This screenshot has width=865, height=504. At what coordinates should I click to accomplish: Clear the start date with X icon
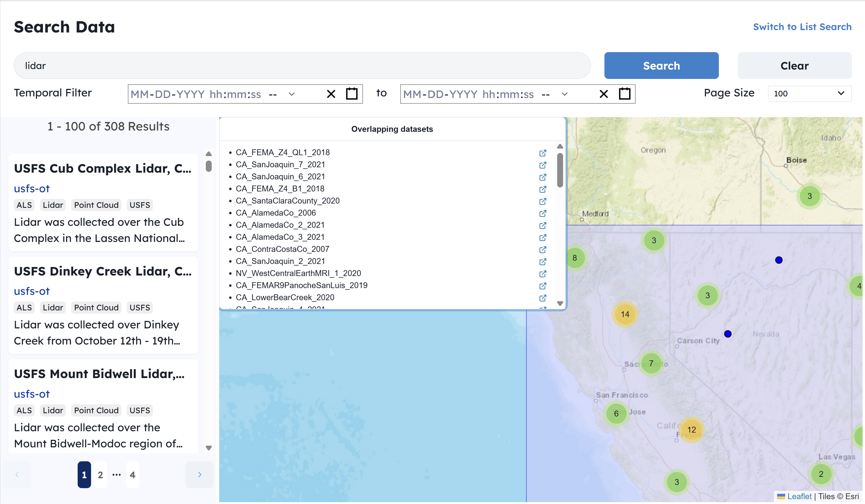331,94
